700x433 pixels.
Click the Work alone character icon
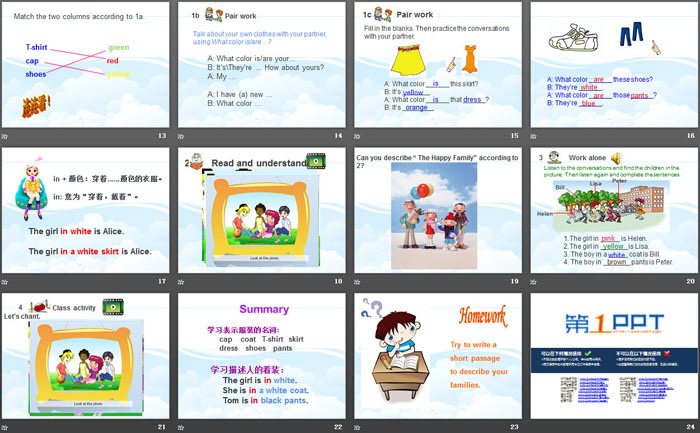pyautogui.click(x=554, y=157)
